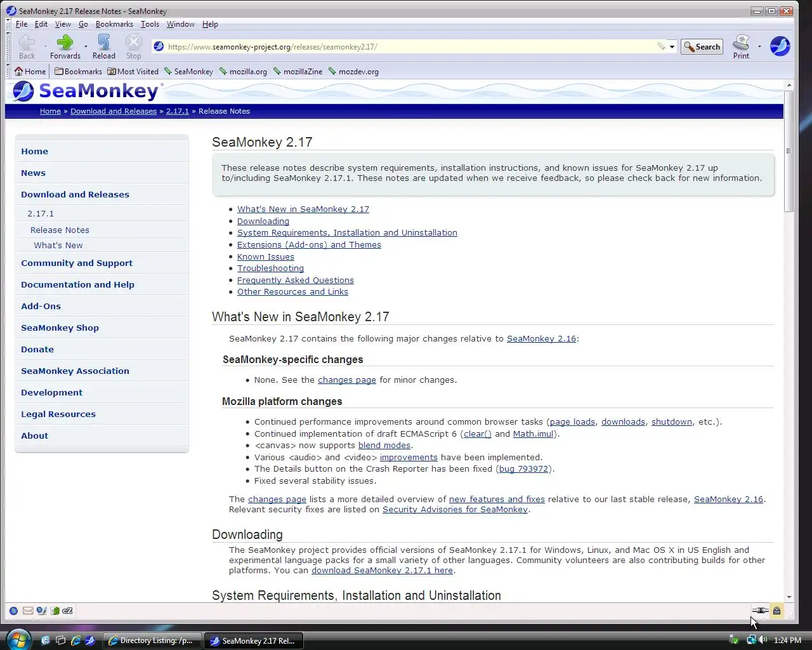This screenshot has width=812, height=650.
Task: Click the tag icon in the URL bar
Action: tap(661, 46)
